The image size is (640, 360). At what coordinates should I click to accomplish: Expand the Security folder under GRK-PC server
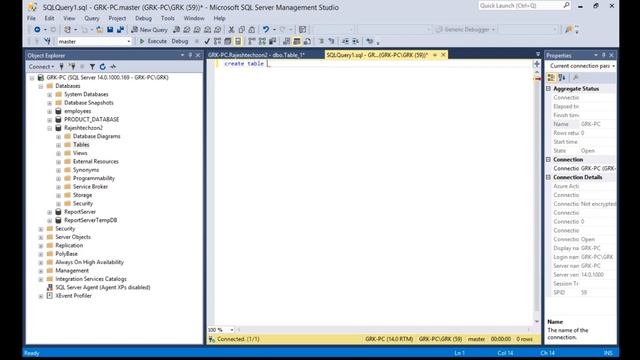click(41, 229)
